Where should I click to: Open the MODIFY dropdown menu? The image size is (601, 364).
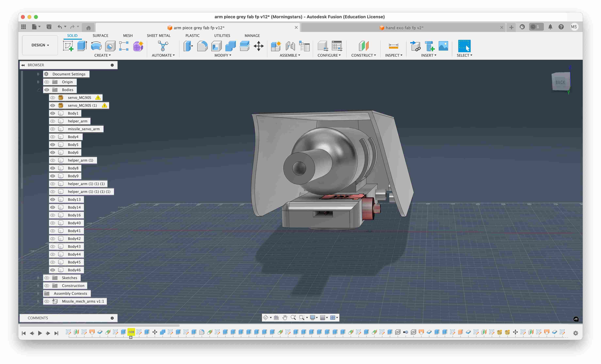click(223, 55)
